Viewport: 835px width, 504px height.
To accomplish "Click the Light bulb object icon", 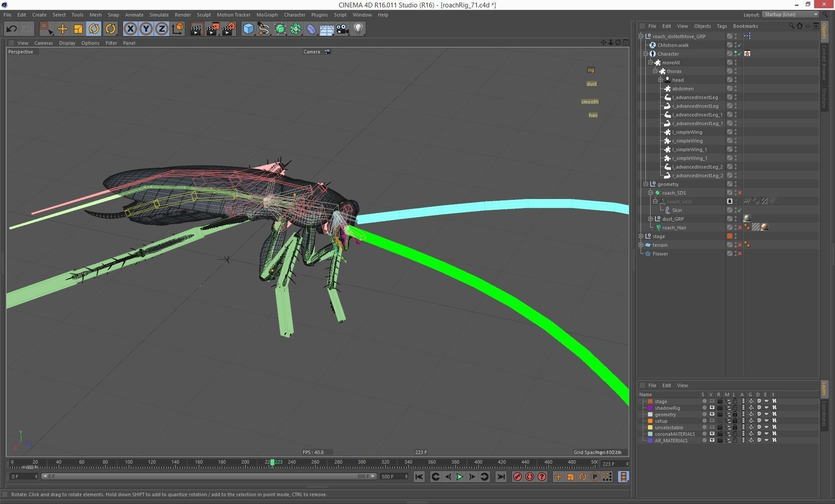I will coord(358,29).
